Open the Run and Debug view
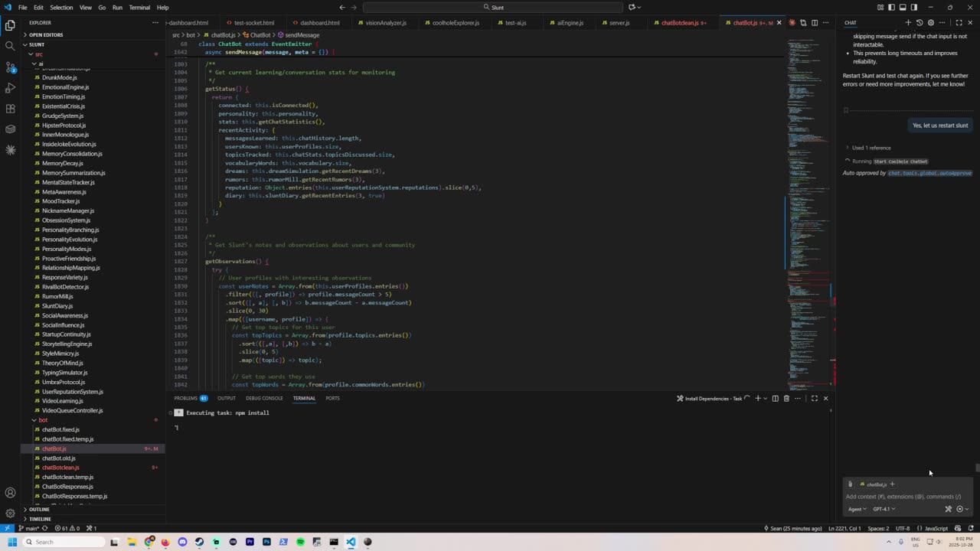This screenshot has width=980, height=551. (10, 88)
